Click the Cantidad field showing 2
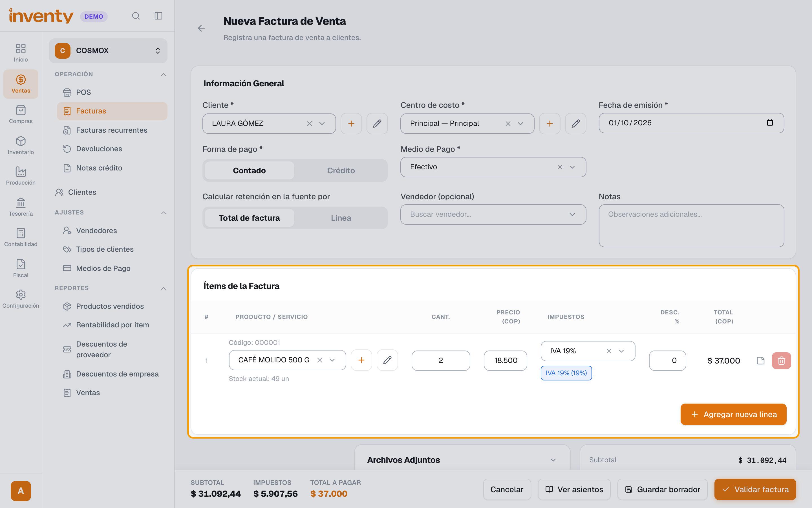Viewport: 812px width, 508px height. [x=441, y=360]
